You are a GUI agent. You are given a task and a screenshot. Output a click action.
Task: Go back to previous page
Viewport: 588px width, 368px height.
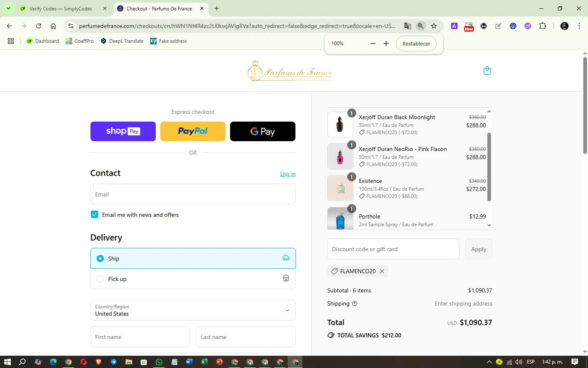[x=9, y=26]
